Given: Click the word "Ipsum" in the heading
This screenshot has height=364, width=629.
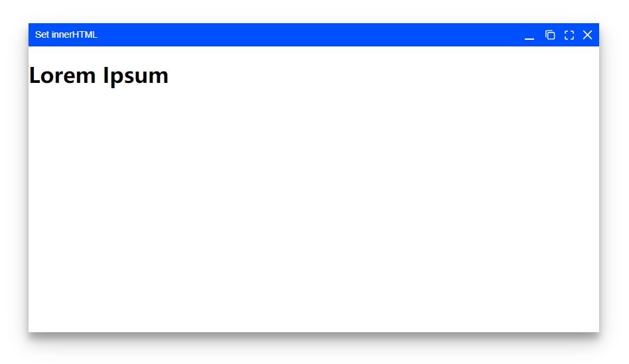Looking at the screenshot, I should click(x=135, y=76).
